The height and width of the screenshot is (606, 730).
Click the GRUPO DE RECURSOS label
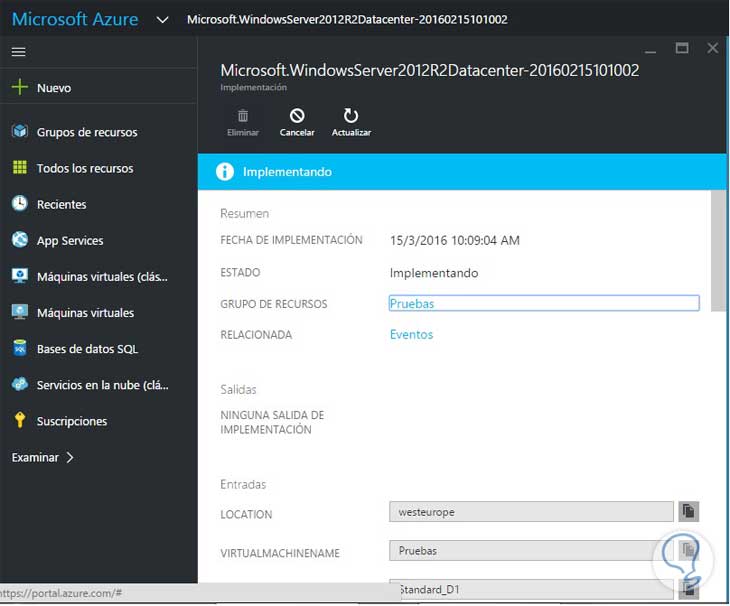(x=274, y=304)
